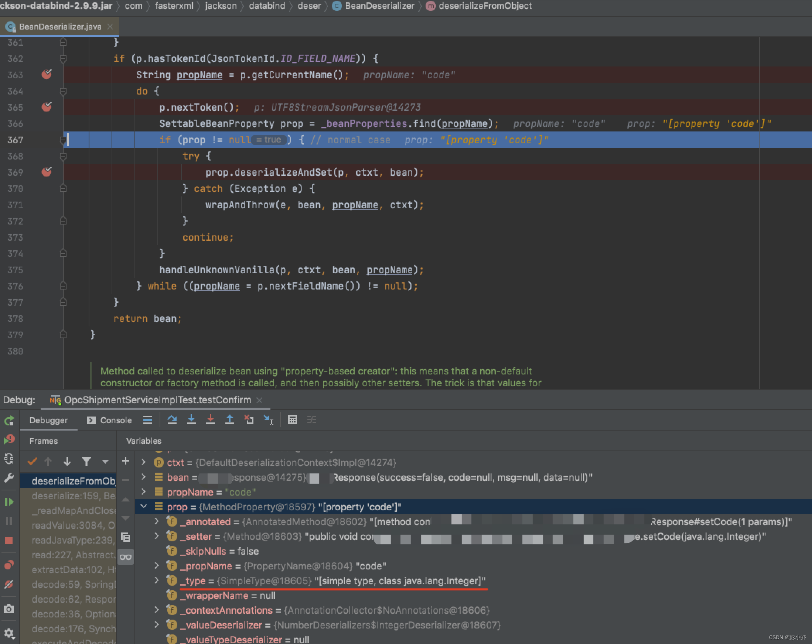Viewport: 812px width, 644px height.
Task: Switch to the Console tab
Action: [x=110, y=420]
